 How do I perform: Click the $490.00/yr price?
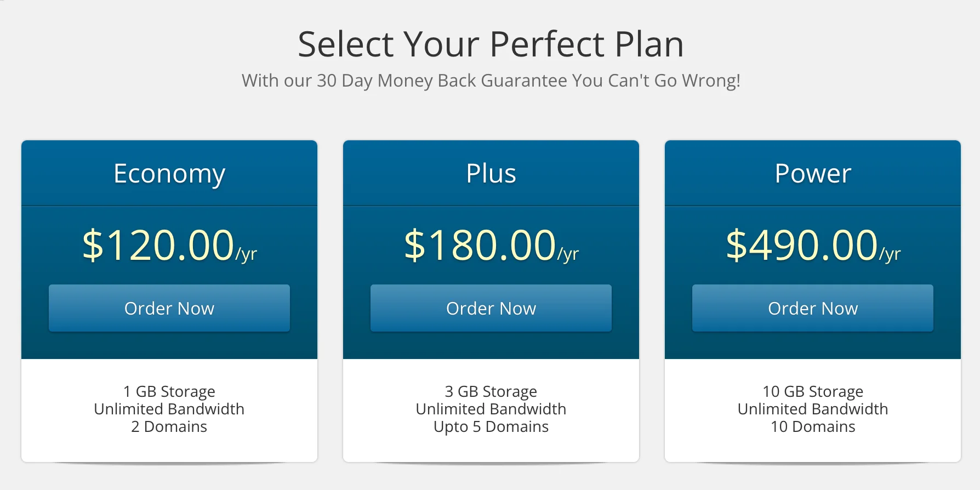point(813,245)
